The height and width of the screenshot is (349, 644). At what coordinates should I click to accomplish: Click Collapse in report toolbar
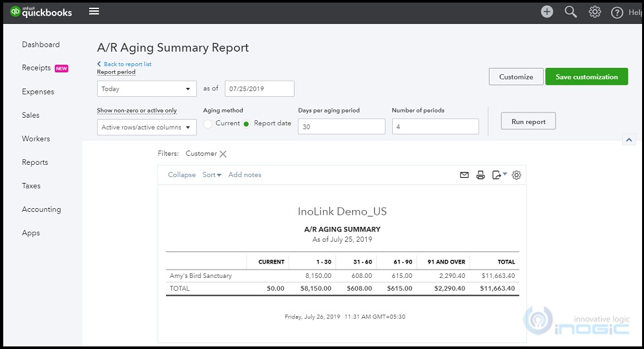pyautogui.click(x=182, y=174)
